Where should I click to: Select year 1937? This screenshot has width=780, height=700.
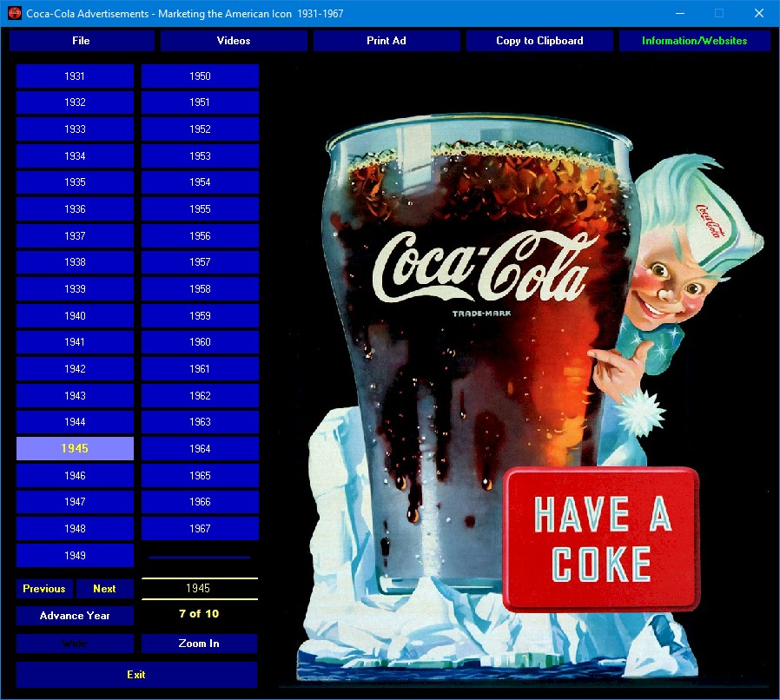75,236
